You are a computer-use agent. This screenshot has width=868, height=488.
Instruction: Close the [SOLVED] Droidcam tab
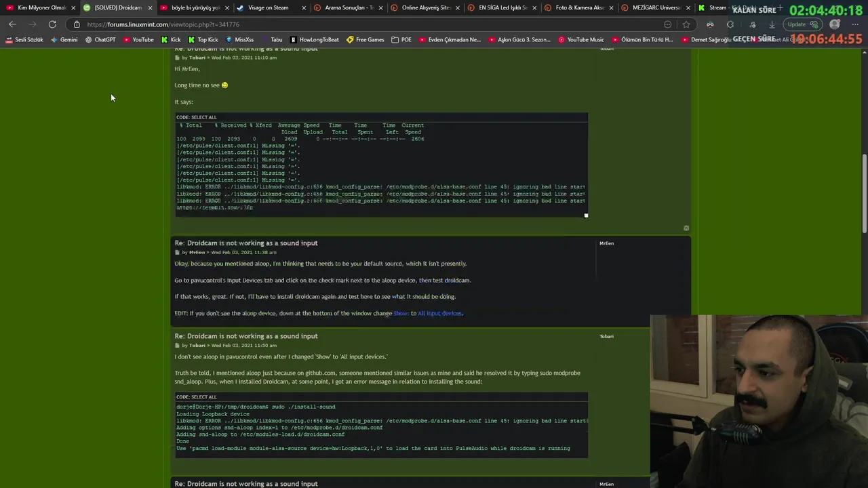coord(150,7)
